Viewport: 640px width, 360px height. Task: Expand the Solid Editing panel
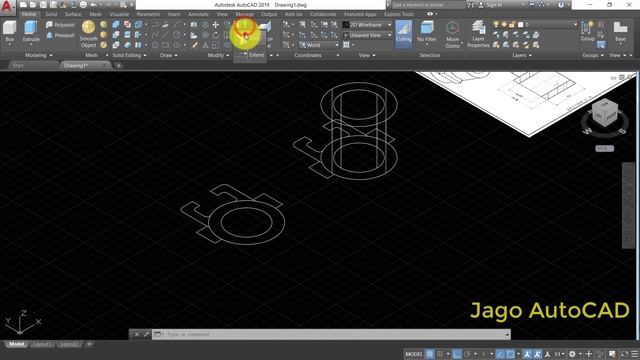click(x=129, y=55)
